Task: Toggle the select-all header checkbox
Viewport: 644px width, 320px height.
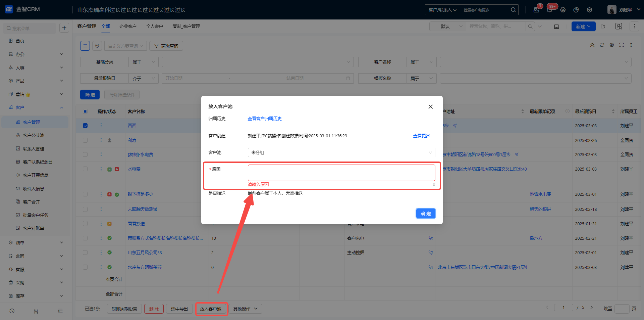Action: 85,111
